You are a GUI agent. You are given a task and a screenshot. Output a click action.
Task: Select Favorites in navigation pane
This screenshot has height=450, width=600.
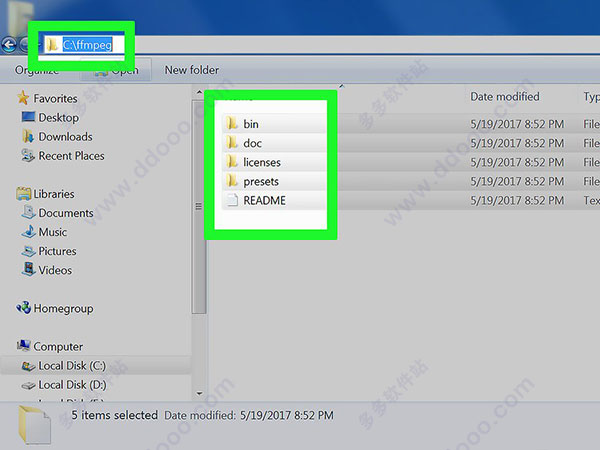pyautogui.click(x=55, y=98)
